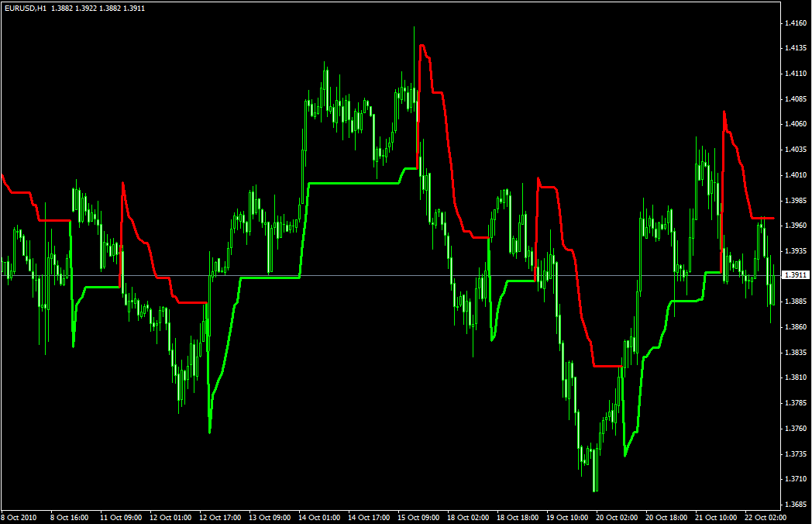Select the 1.4135 price axis label
This screenshot has width=812, height=524.
pyautogui.click(x=796, y=48)
